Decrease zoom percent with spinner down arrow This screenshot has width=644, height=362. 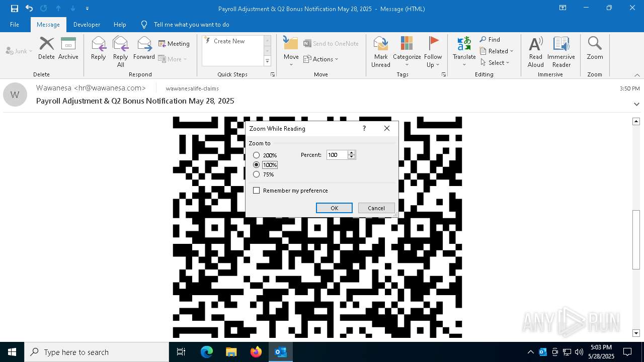(x=352, y=157)
